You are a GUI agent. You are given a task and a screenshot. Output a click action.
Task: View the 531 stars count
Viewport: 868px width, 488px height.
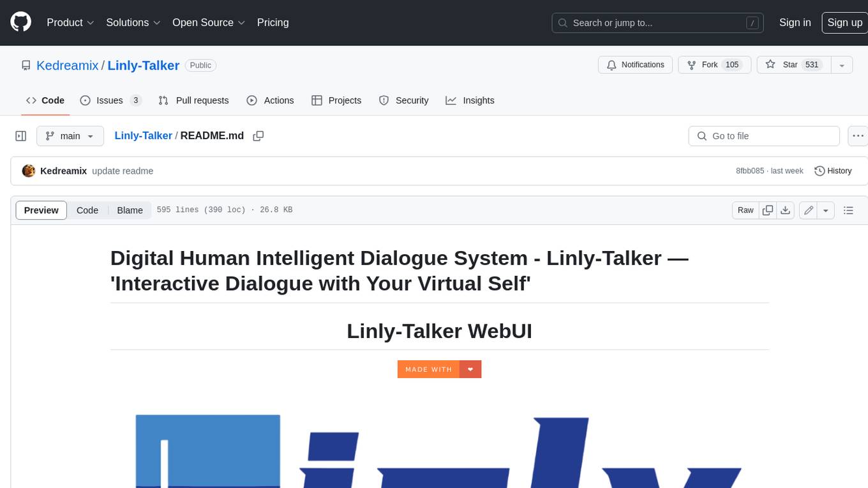812,65
